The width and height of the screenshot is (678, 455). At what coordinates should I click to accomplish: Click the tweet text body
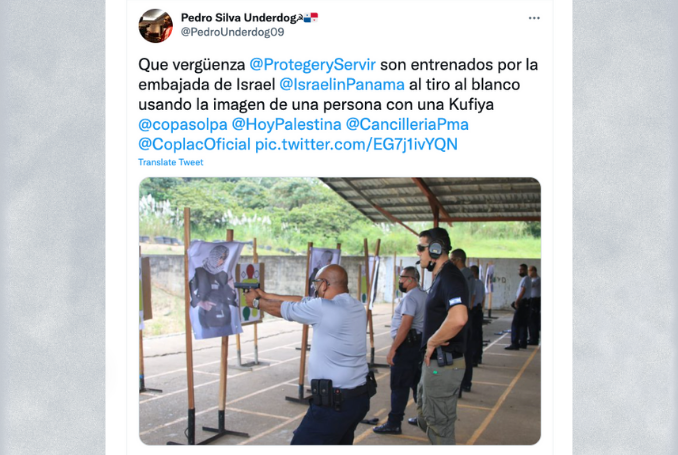pyautogui.click(x=339, y=104)
